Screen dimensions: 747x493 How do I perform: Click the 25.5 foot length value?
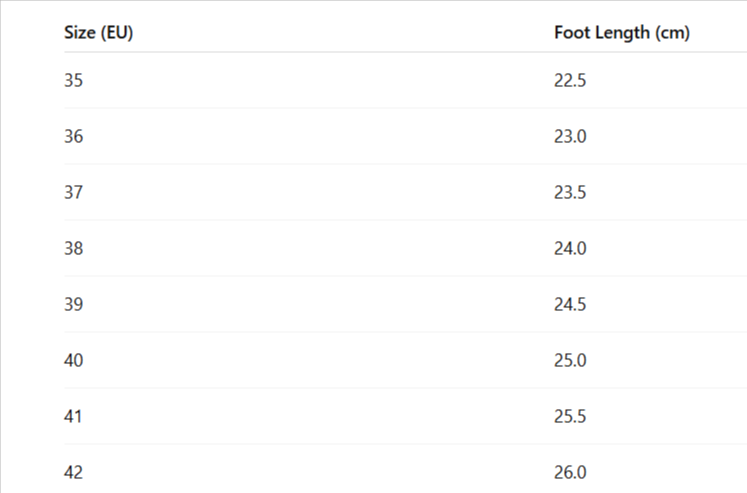click(x=570, y=416)
